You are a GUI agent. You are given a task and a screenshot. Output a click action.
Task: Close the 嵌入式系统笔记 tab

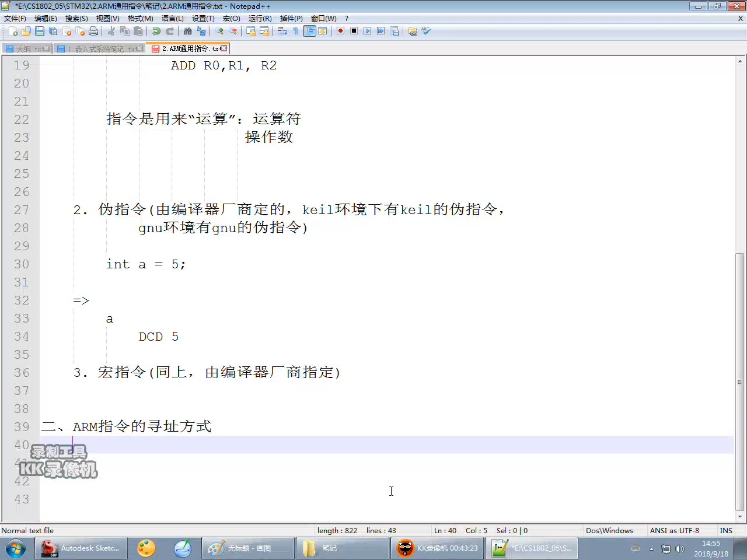139,48
